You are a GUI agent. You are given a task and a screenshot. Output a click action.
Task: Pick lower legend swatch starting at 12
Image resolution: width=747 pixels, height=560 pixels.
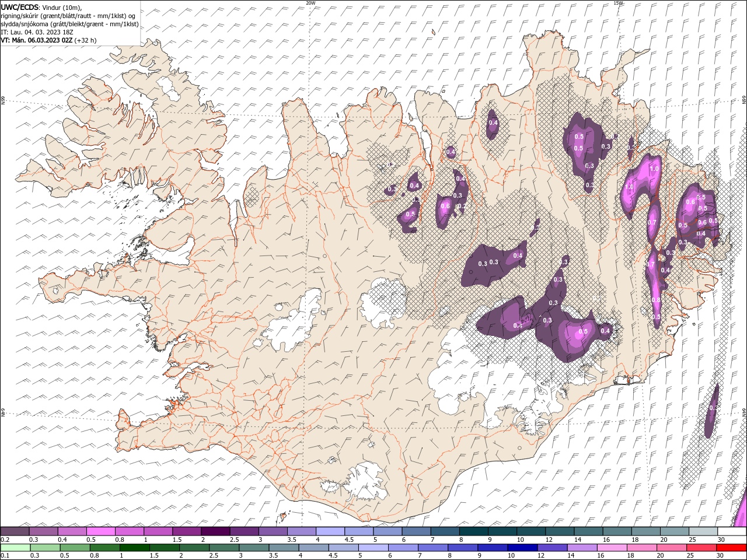(x=551, y=548)
